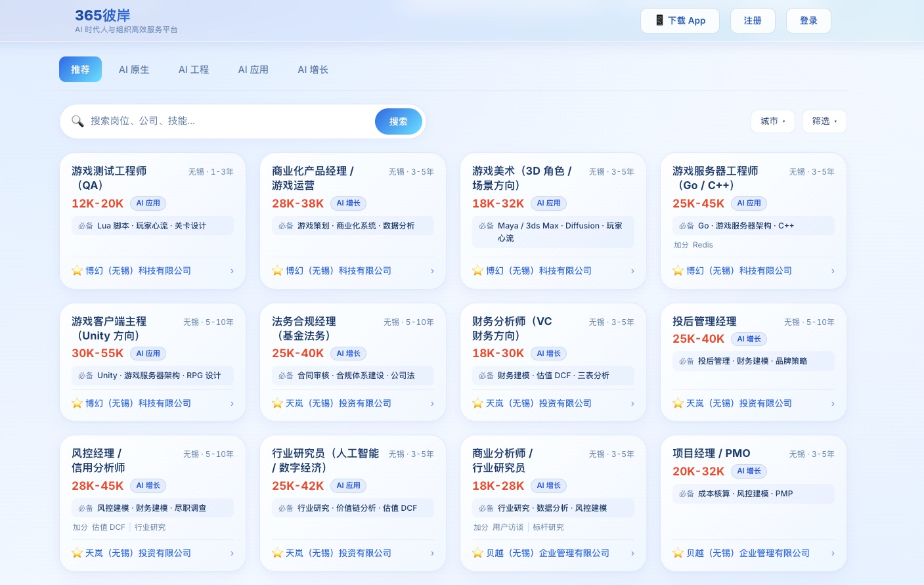Click the star icon on 游戏测试工程师 card
Image resolution: width=924 pixels, height=585 pixels.
(77, 271)
